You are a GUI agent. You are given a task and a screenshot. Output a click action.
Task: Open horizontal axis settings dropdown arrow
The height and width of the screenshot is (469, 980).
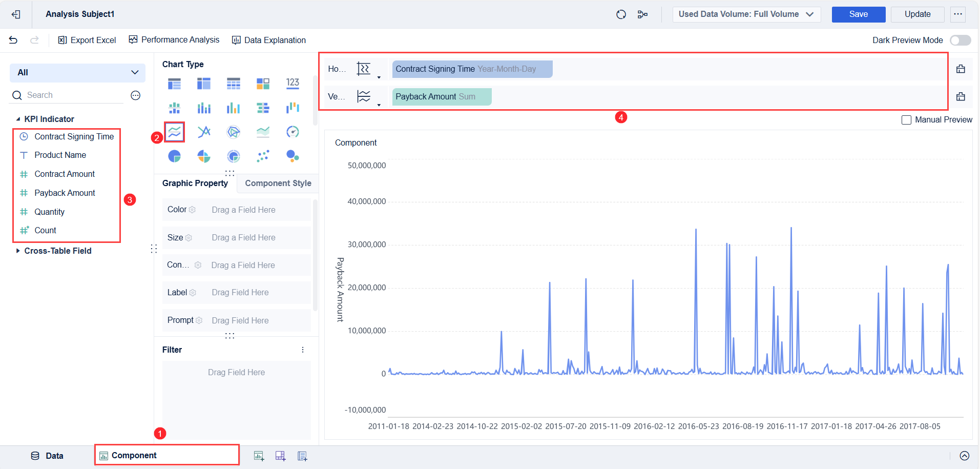(379, 77)
